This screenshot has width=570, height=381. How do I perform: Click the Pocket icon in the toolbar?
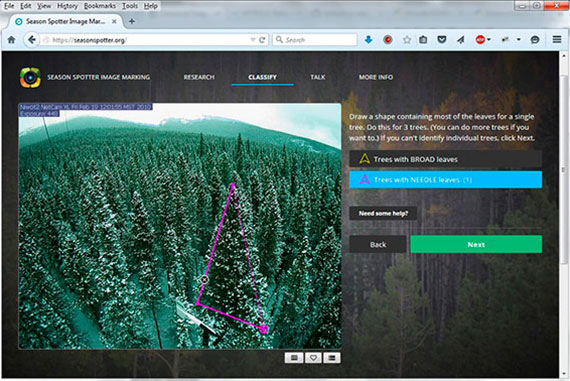click(442, 40)
